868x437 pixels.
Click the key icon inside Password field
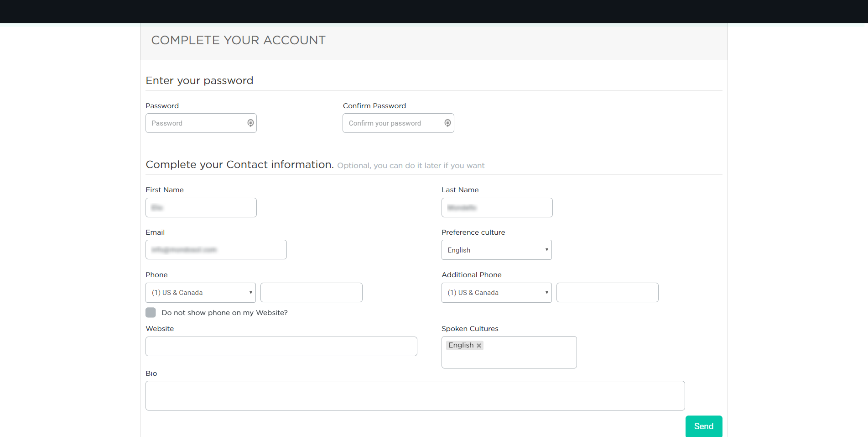click(250, 123)
